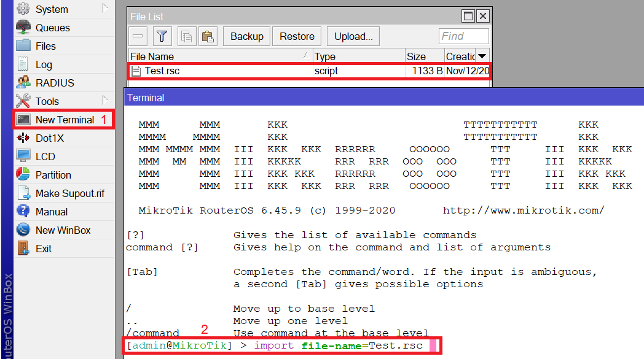Open the System menu gear icon
Screen dimensions: 644x359
tap(23, 8)
